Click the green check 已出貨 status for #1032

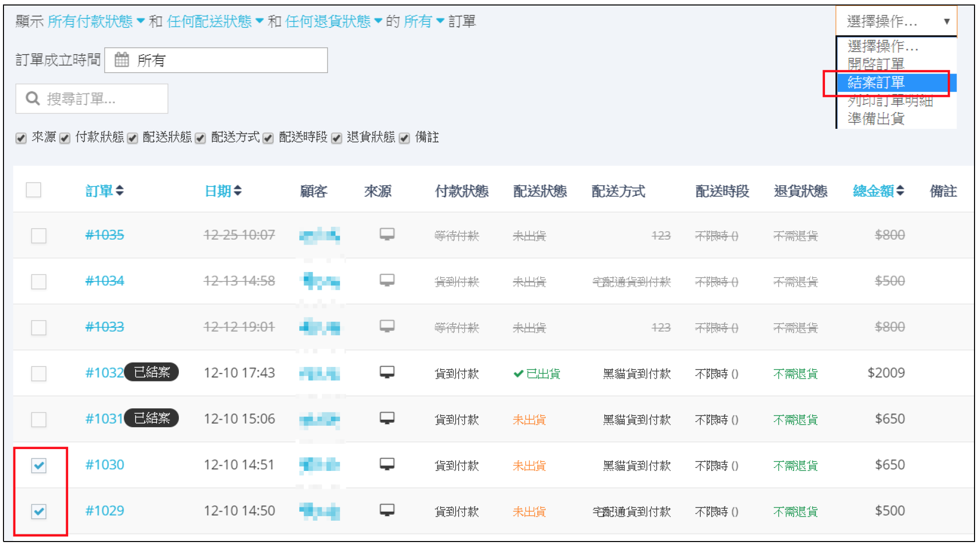coord(537,373)
